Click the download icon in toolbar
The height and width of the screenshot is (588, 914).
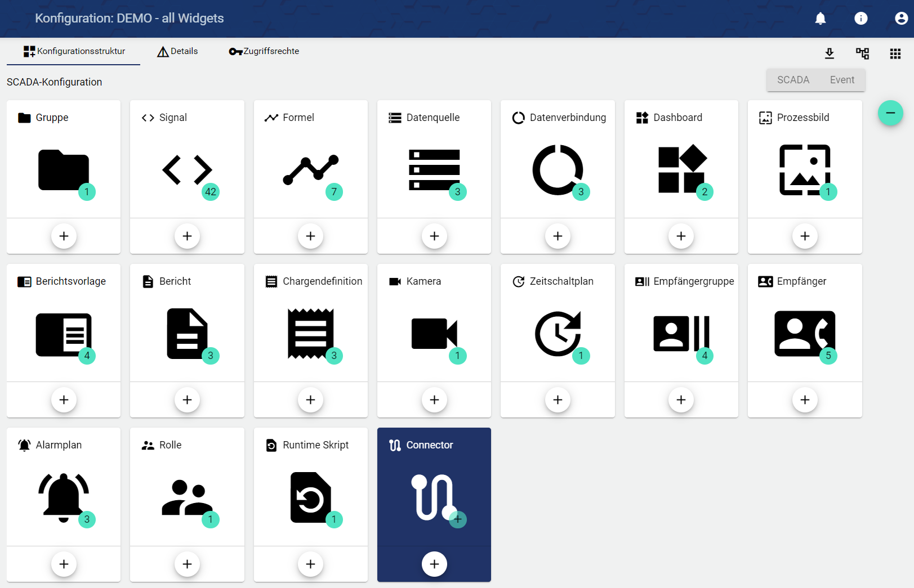[830, 53]
